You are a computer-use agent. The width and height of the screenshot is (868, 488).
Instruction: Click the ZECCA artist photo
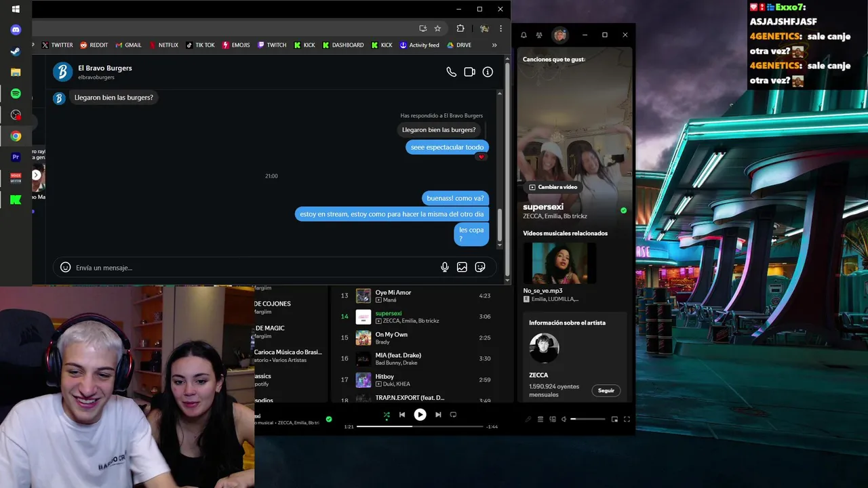[544, 348]
